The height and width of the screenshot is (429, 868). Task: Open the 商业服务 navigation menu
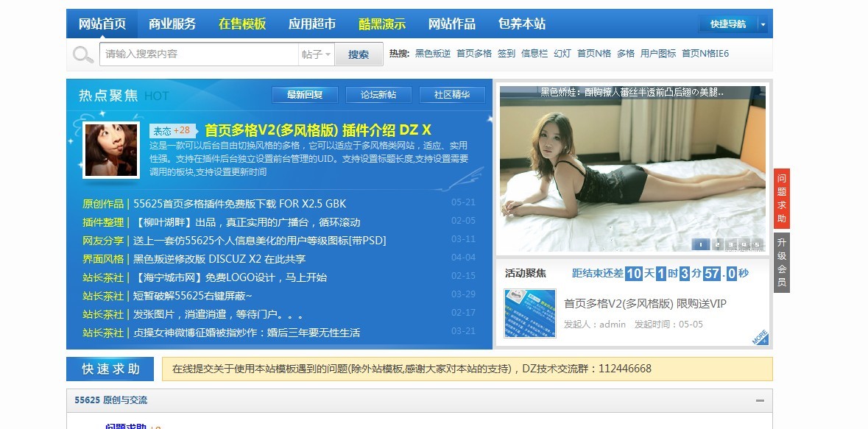[172, 23]
